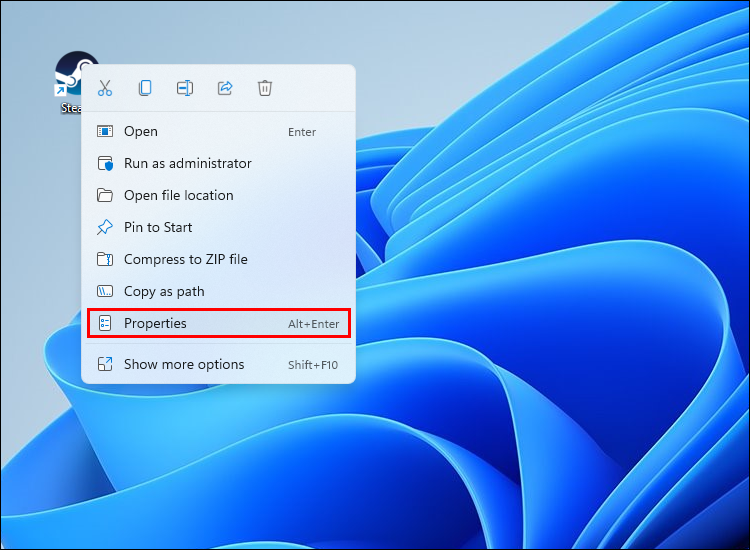Open Properties from the context menu
The height and width of the screenshot is (550, 750).
pos(219,324)
